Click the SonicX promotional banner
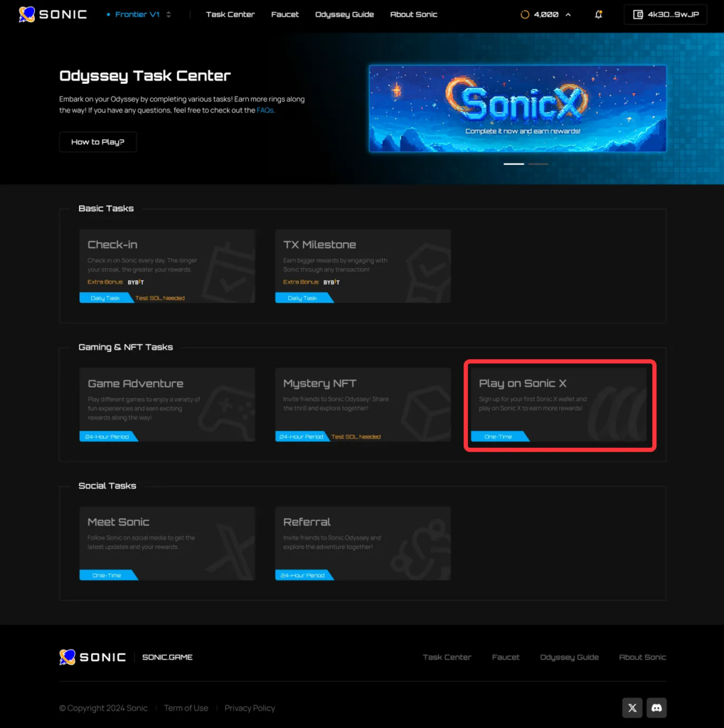The image size is (724, 728). pos(518,109)
